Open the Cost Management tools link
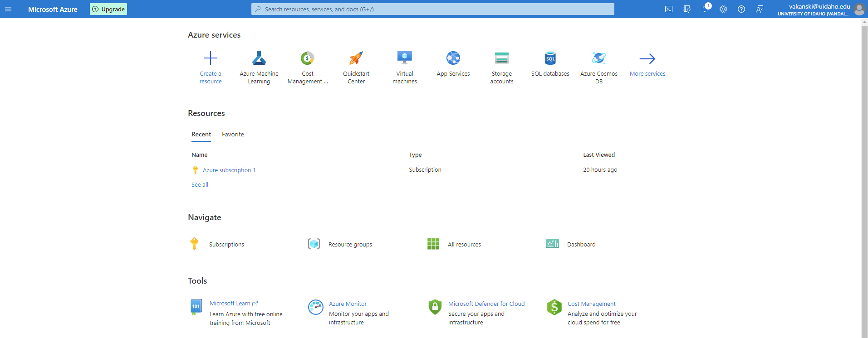Image resolution: width=868 pixels, height=338 pixels. tap(592, 304)
